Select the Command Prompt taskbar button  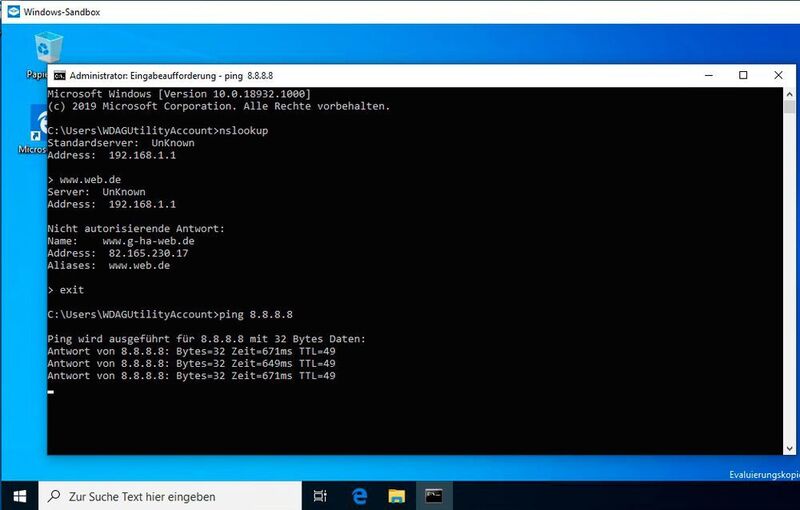(434, 496)
